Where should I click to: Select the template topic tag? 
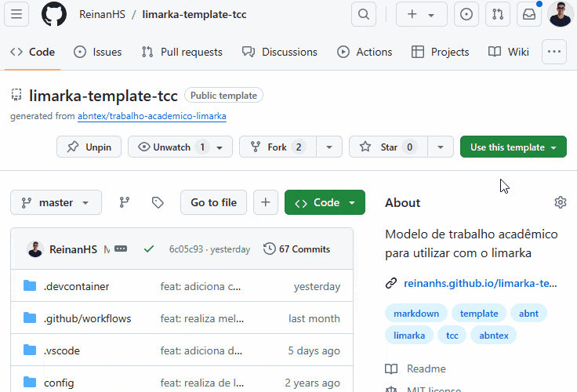click(479, 314)
